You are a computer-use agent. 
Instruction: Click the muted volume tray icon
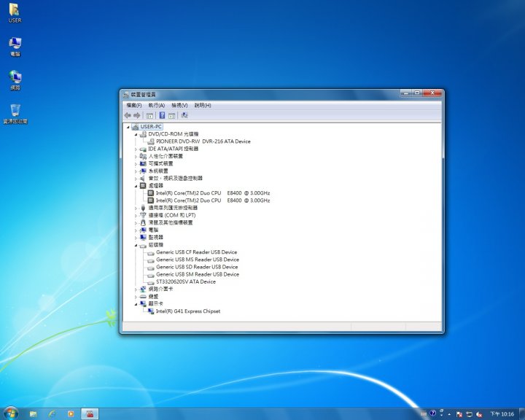pos(479,414)
